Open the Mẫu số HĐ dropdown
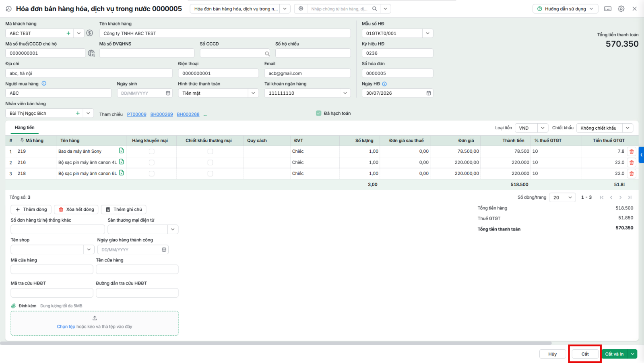The width and height of the screenshot is (644, 363). click(x=427, y=33)
